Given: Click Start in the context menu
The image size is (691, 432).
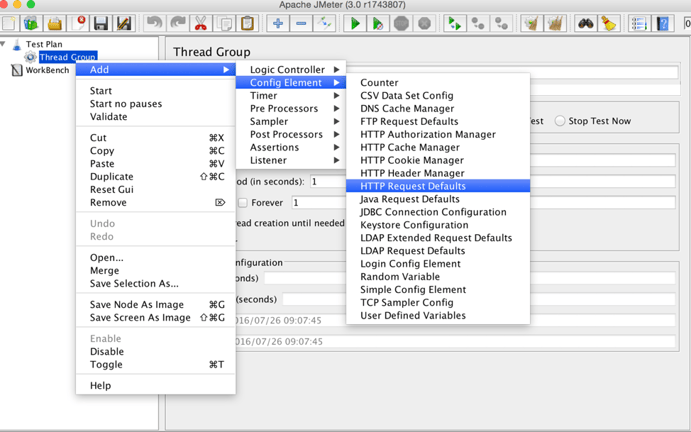Looking at the screenshot, I should coord(156,91).
